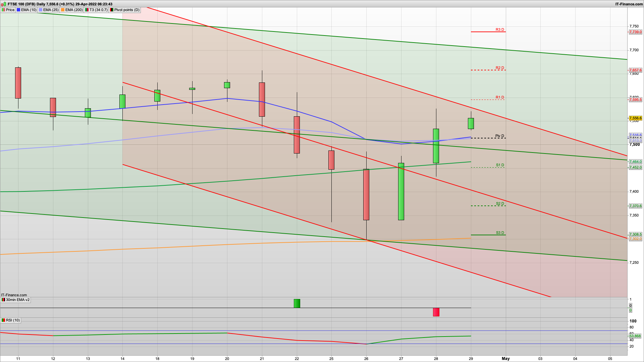This screenshot has width=644, height=362.
Task: Click the May label on date axis
Action: (x=505, y=359)
